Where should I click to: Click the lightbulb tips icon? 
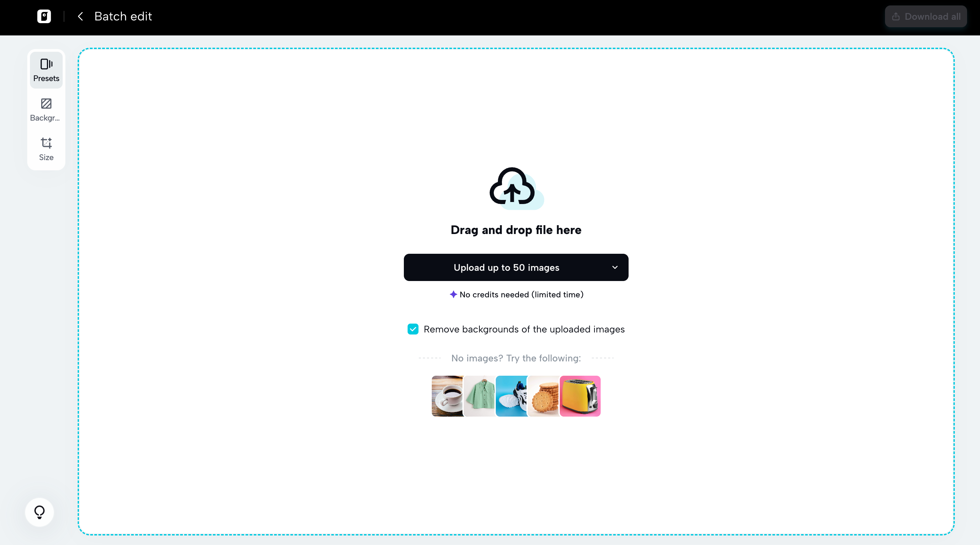(x=39, y=512)
